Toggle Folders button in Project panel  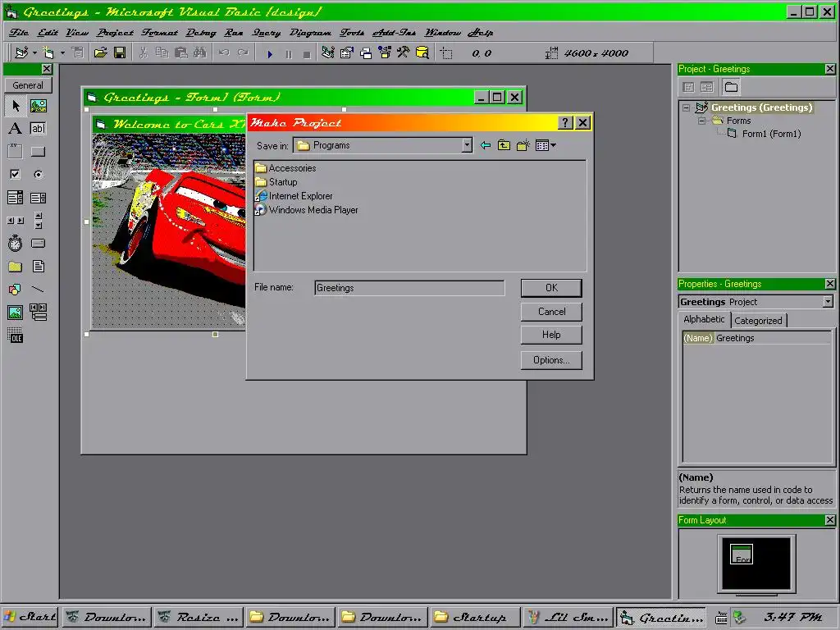tap(731, 87)
